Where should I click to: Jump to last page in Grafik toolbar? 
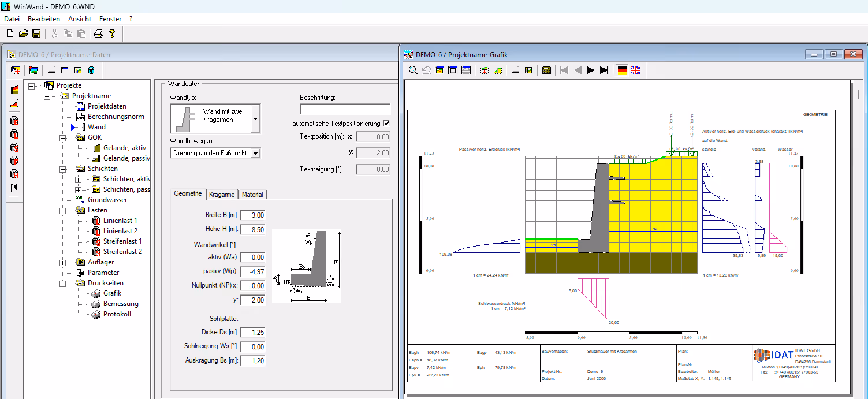pos(604,70)
